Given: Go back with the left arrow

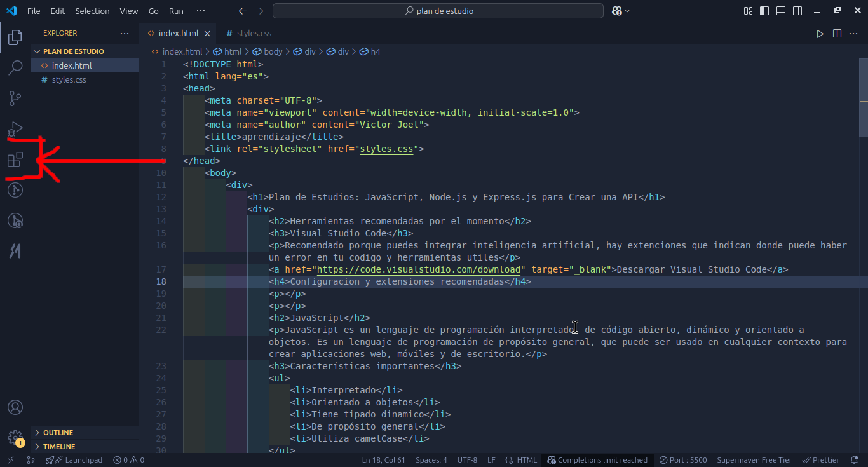Looking at the screenshot, I should [242, 11].
